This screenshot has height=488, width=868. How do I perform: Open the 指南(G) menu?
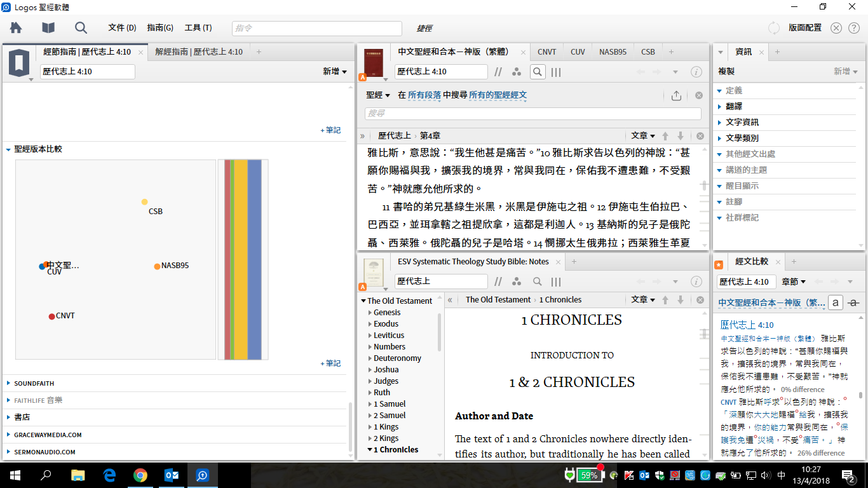click(x=160, y=28)
